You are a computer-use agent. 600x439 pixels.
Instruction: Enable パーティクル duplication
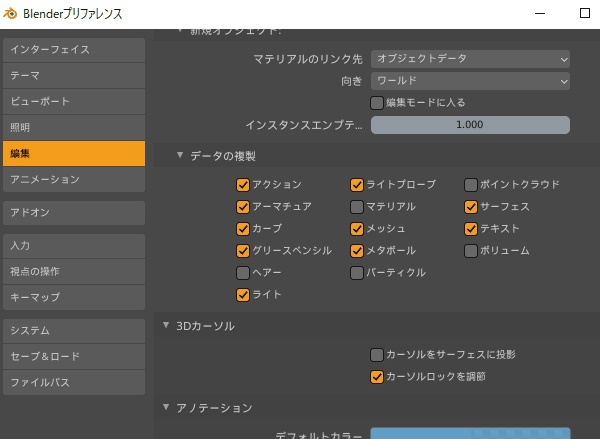tap(357, 273)
